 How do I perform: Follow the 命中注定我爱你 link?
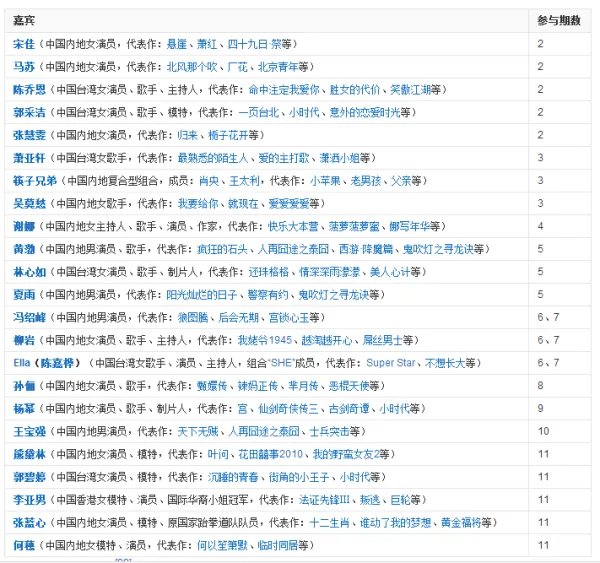[x=284, y=90]
